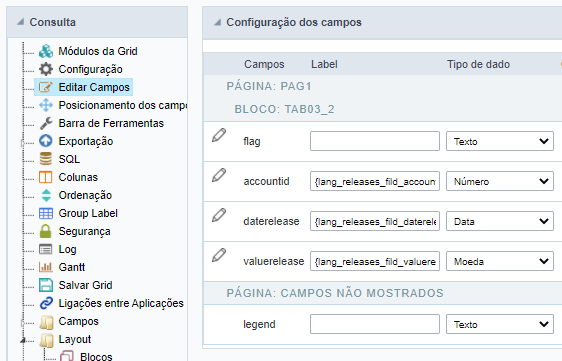Edit the daterelease field via pencil icon
This screenshot has width=562, height=361.
click(219, 215)
